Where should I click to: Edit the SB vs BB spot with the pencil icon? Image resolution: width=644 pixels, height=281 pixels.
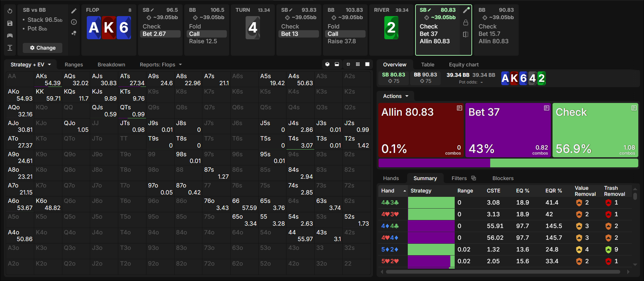click(x=74, y=11)
